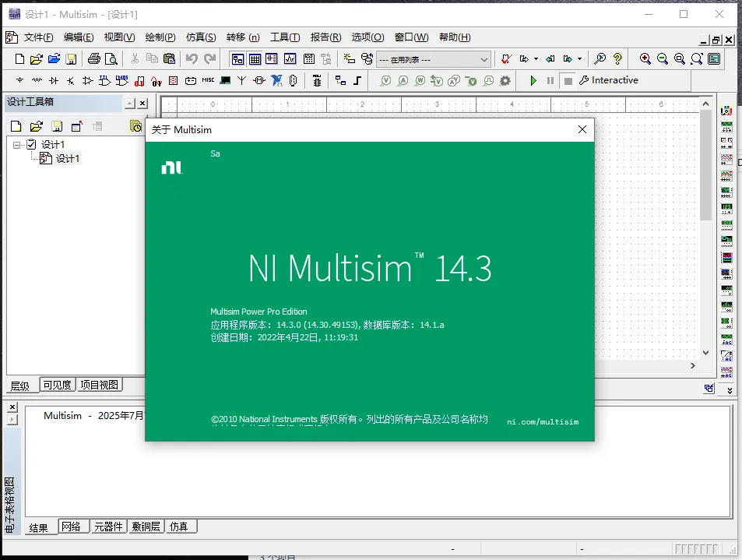
Task: Place a TTL logic component
Action: click(104, 80)
